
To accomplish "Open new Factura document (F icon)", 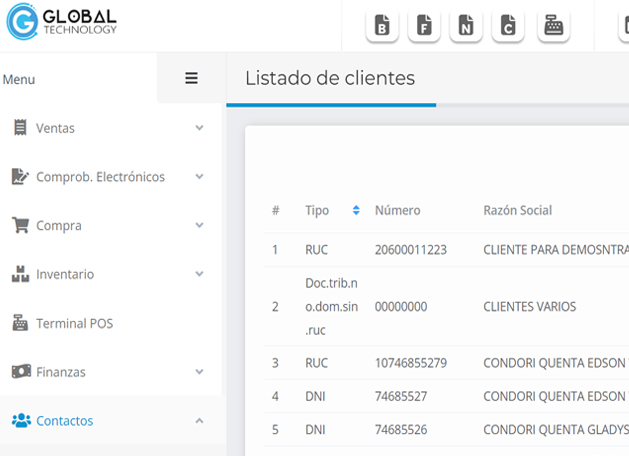I will point(424,26).
